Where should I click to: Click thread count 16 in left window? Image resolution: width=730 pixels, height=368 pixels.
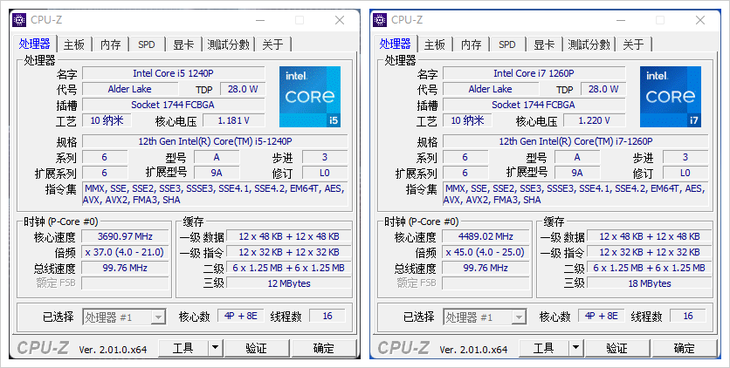tap(327, 316)
